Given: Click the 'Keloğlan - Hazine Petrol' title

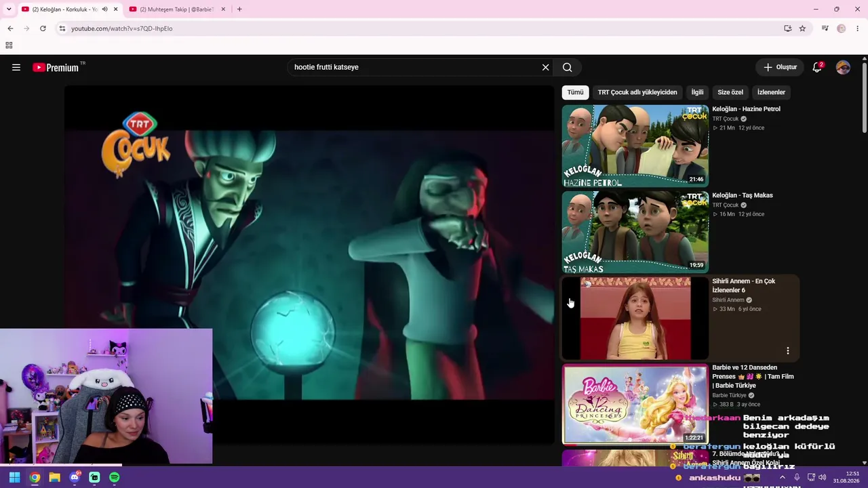Looking at the screenshot, I should pyautogui.click(x=746, y=109).
